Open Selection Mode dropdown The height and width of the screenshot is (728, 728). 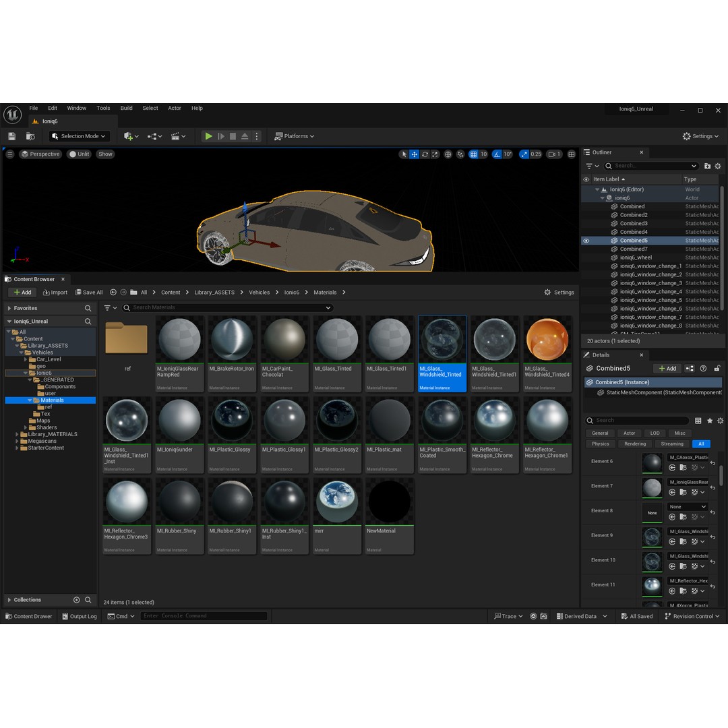pyautogui.click(x=80, y=136)
